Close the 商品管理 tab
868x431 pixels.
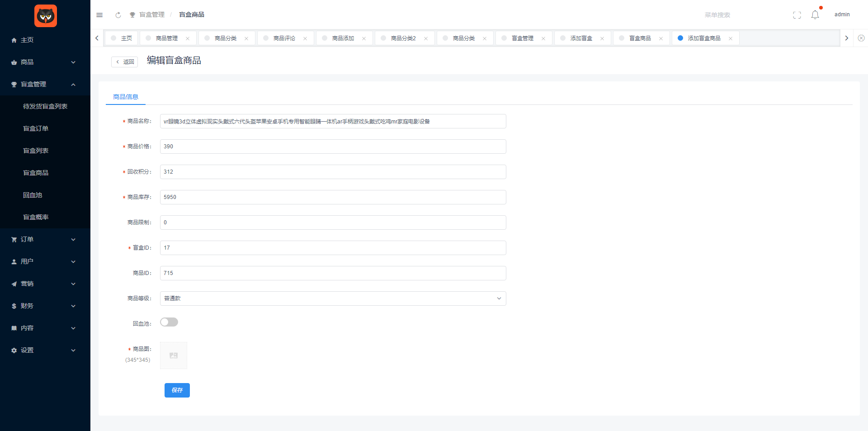[x=188, y=38]
